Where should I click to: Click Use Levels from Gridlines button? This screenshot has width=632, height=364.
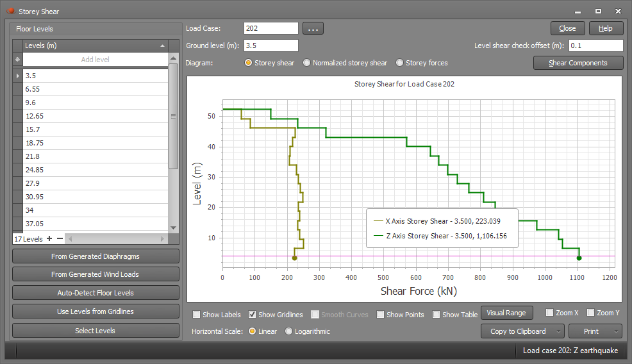point(96,311)
